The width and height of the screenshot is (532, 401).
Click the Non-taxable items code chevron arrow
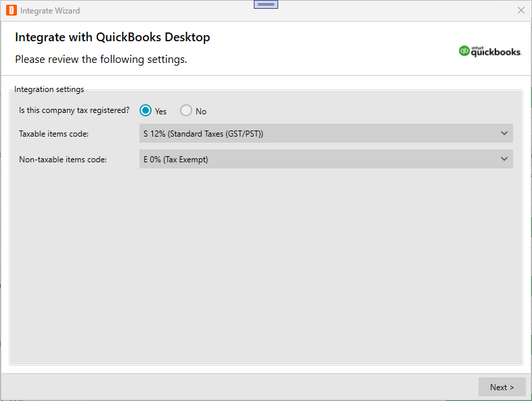pyautogui.click(x=504, y=159)
